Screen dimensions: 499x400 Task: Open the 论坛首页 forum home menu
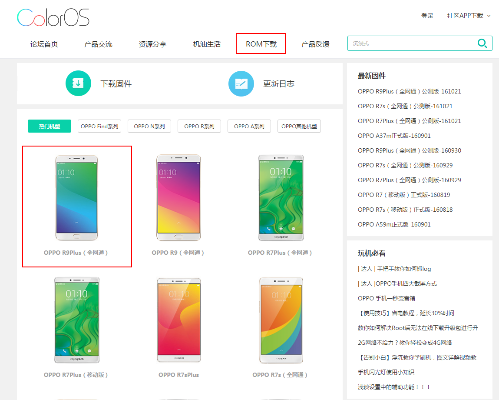pos(44,44)
